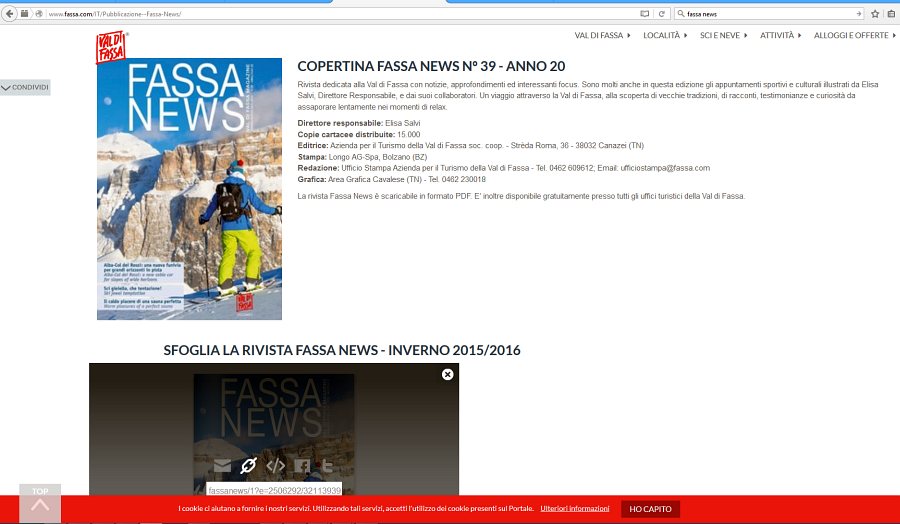900x524 pixels.
Task: Open the ALLOGGI E OFFERTE menu
Action: click(855, 36)
